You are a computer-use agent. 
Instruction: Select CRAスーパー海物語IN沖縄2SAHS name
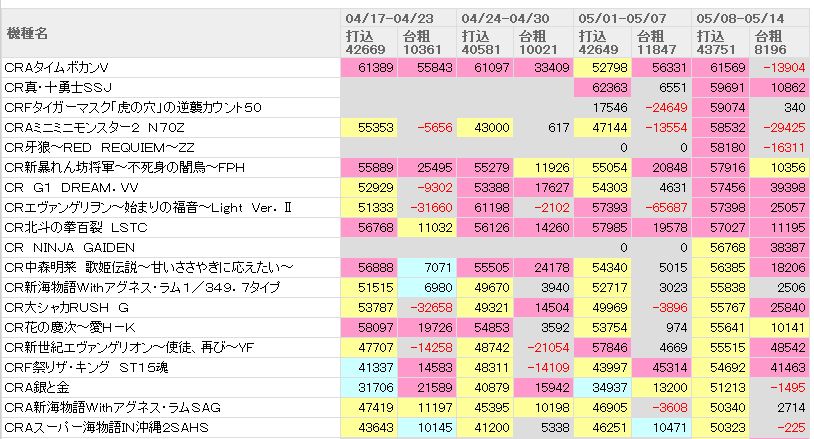point(106,427)
